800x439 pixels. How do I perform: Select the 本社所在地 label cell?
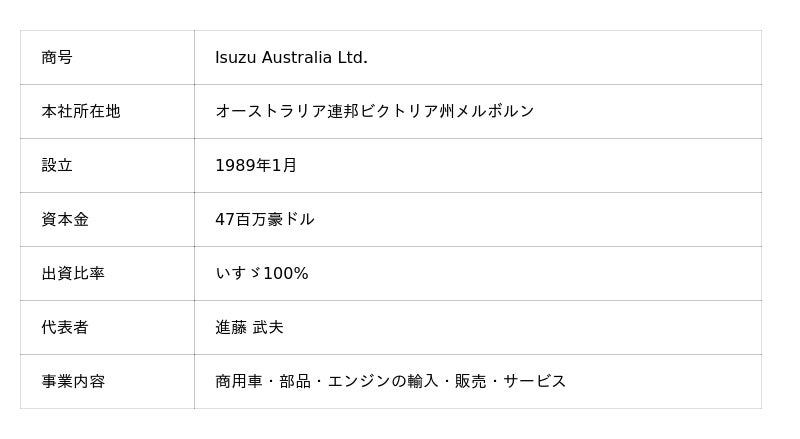click(x=81, y=112)
